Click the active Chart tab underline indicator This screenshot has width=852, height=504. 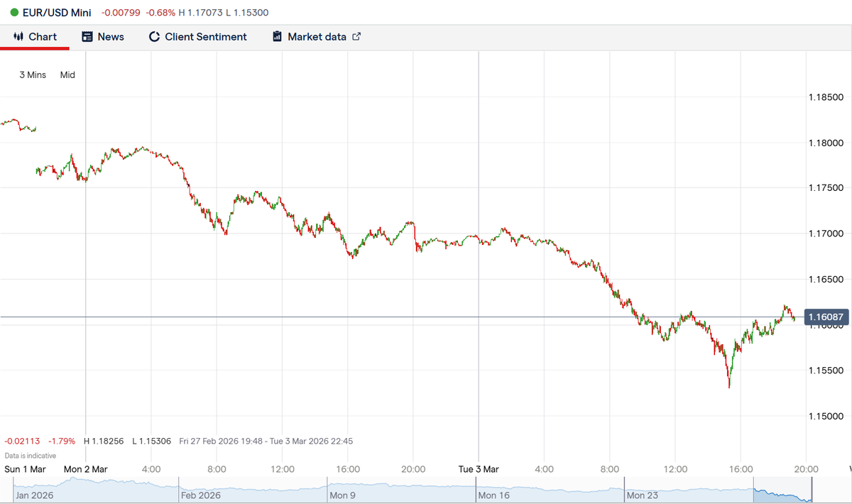coord(35,49)
